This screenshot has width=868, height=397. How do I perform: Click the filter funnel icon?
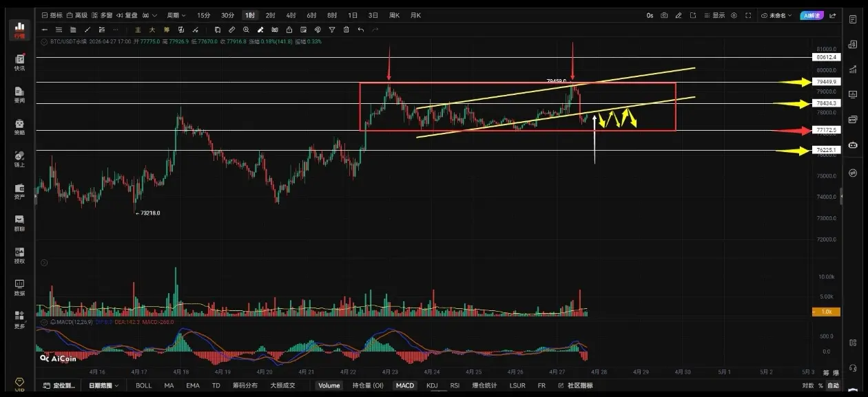click(x=332, y=30)
